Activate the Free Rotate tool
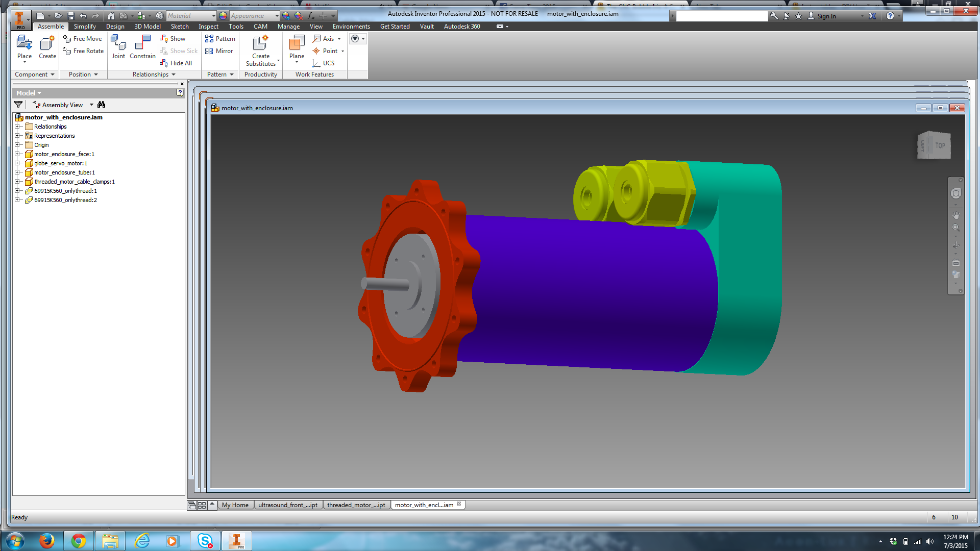This screenshot has height=551, width=980. (x=83, y=51)
